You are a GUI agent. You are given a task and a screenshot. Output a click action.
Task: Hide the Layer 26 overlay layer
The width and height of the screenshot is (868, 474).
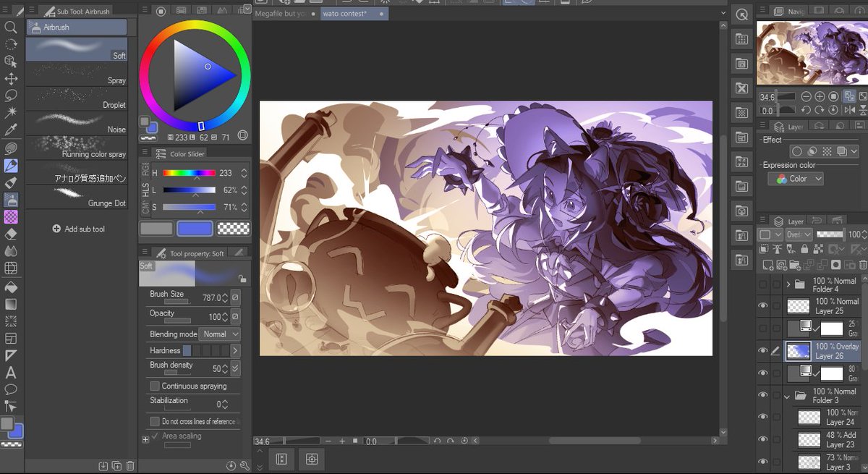click(x=762, y=351)
